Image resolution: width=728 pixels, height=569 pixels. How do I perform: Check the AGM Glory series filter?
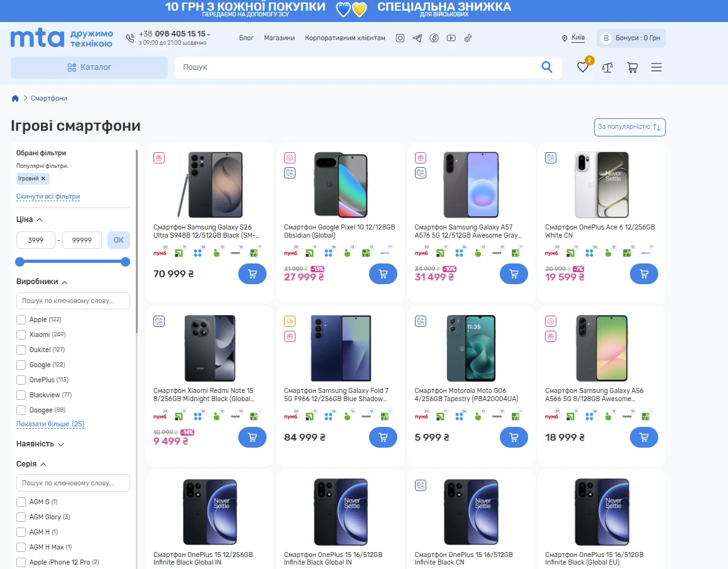point(21,517)
